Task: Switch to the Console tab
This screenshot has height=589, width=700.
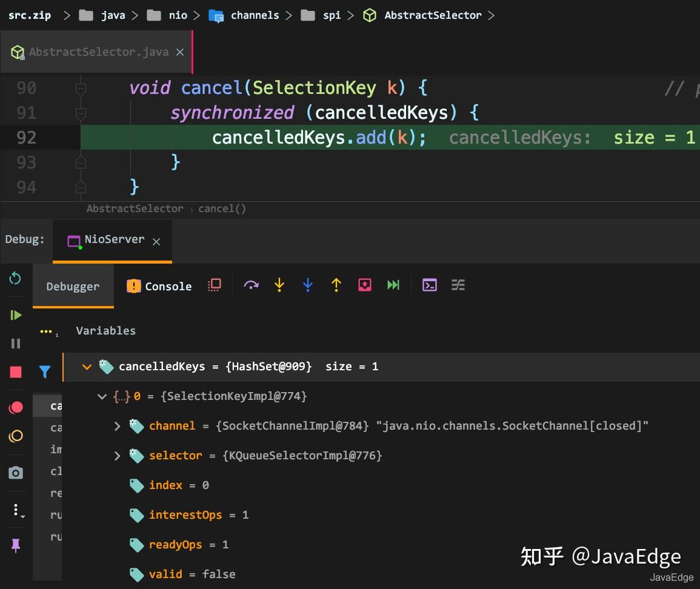Action: [159, 285]
